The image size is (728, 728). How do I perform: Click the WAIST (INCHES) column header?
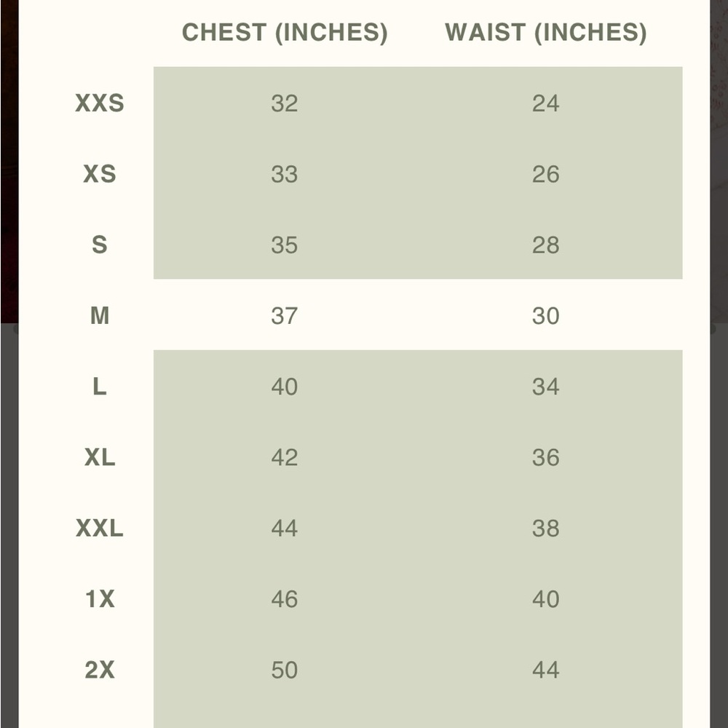click(x=545, y=33)
